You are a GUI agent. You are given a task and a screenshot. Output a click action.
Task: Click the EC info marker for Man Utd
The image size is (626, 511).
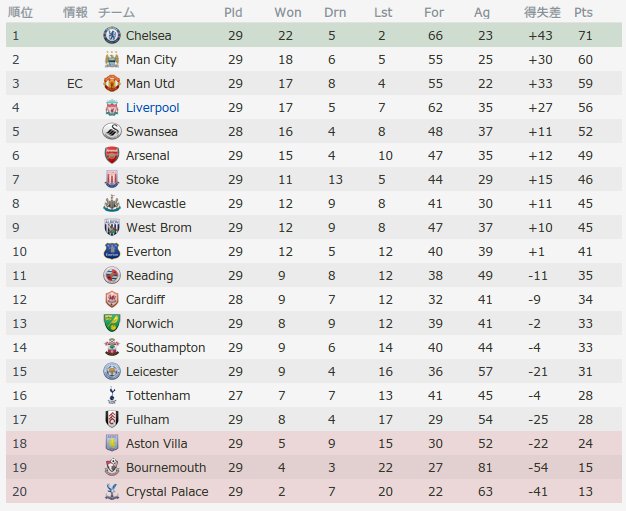(75, 83)
